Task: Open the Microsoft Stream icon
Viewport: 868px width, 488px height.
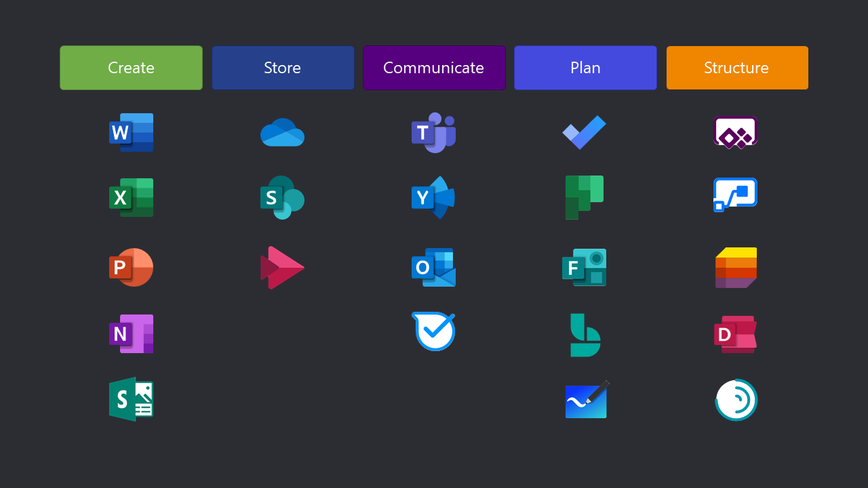Action: [282, 268]
